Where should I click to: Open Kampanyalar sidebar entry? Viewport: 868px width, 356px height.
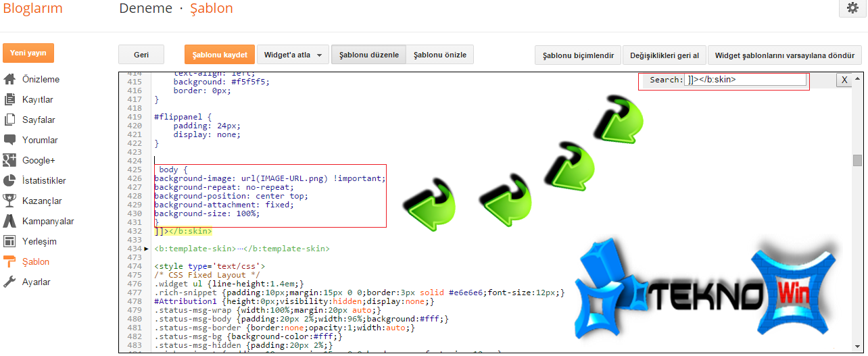48,221
